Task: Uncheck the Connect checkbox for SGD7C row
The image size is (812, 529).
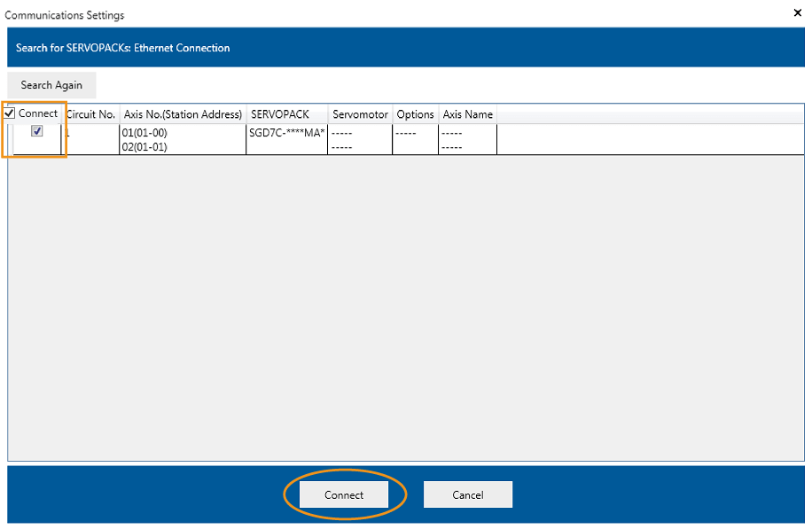Action: point(36,131)
